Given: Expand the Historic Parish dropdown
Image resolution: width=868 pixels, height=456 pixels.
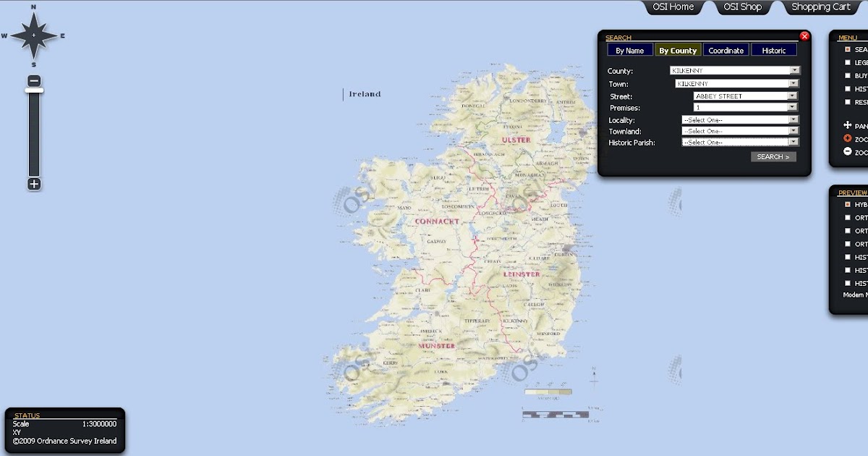Looking at the screenshot, I should pos(740,143).
